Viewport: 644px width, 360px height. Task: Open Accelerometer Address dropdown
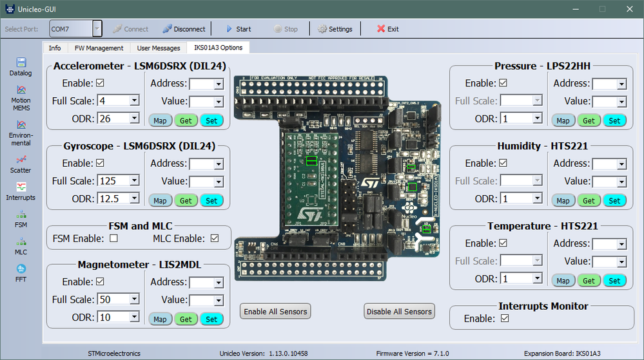(219, 84)
